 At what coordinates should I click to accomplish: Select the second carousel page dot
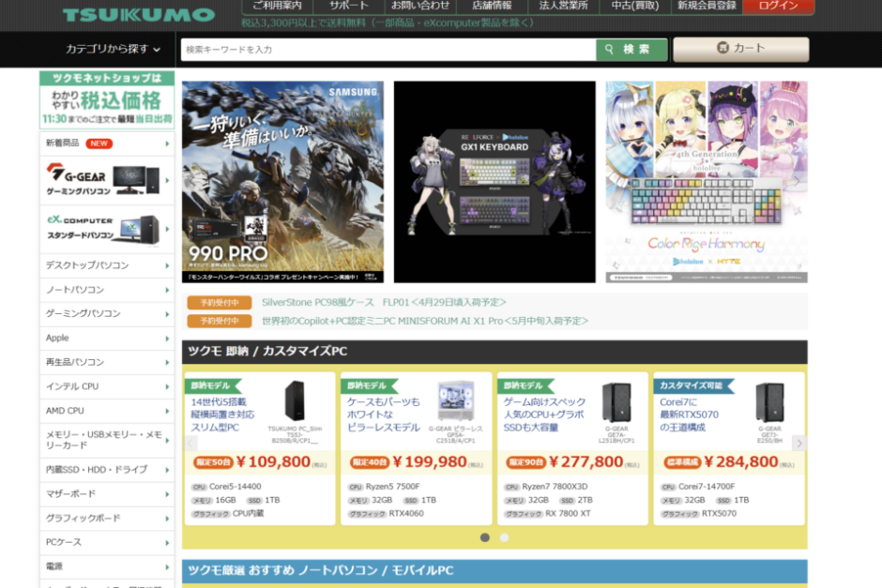(x=505, y=537)
